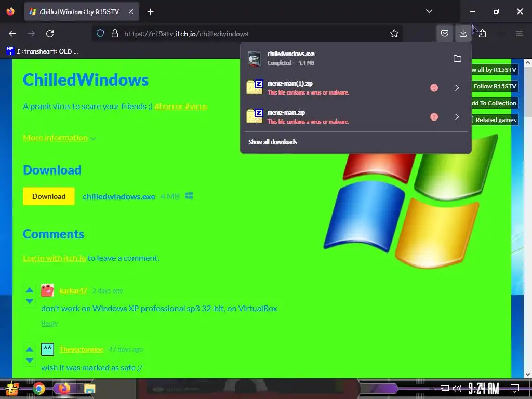This screenshot has width=532, height=399.
Task: Click Show all downloads
Action: coord(272,142)
